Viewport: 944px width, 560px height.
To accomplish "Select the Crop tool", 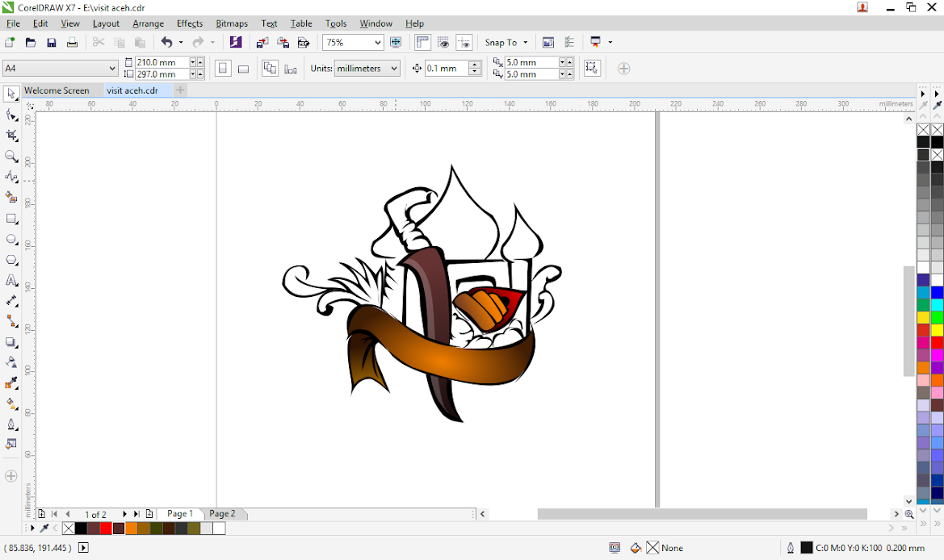I will coord(11,136).
